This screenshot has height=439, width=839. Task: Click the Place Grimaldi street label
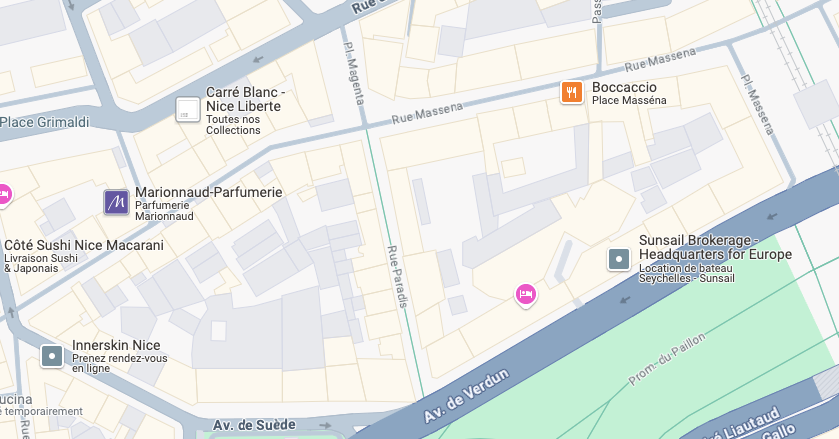pyautogui.click(x=44, y=123)
